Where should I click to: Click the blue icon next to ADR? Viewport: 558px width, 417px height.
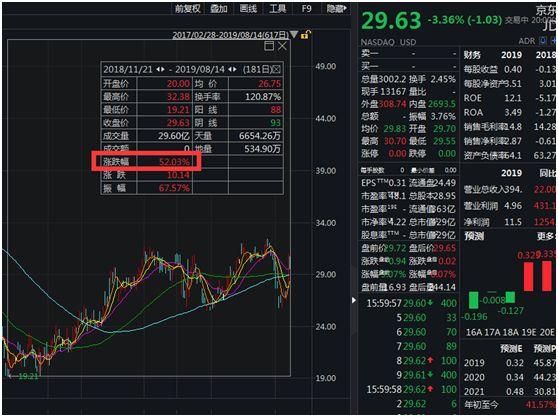543,41
